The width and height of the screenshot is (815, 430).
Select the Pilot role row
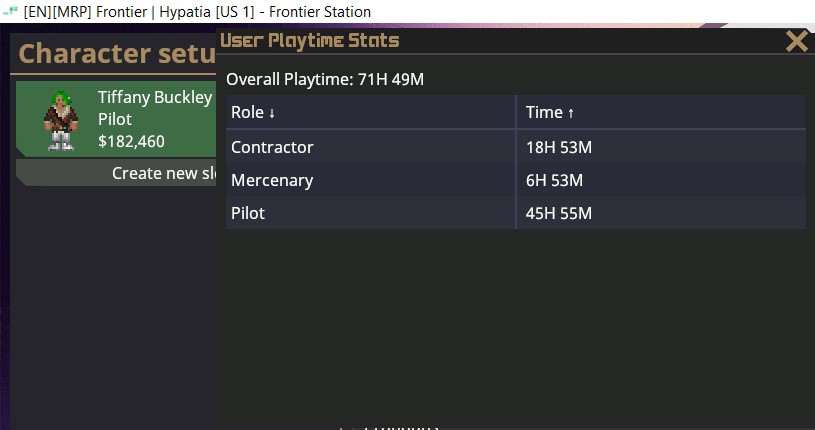tap(516, 213)
